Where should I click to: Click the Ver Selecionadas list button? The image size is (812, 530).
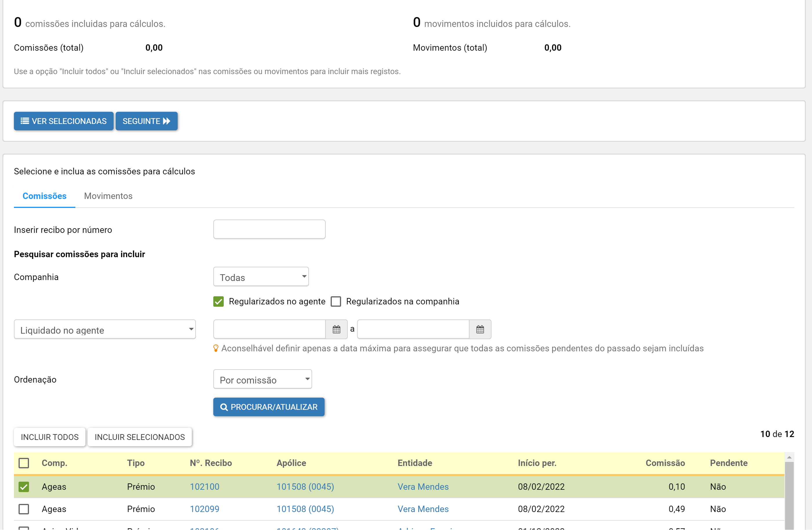point(63,121)
